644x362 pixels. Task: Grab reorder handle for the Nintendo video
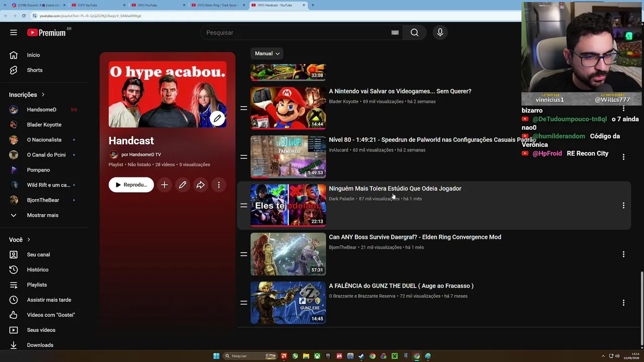pos(244,108)
